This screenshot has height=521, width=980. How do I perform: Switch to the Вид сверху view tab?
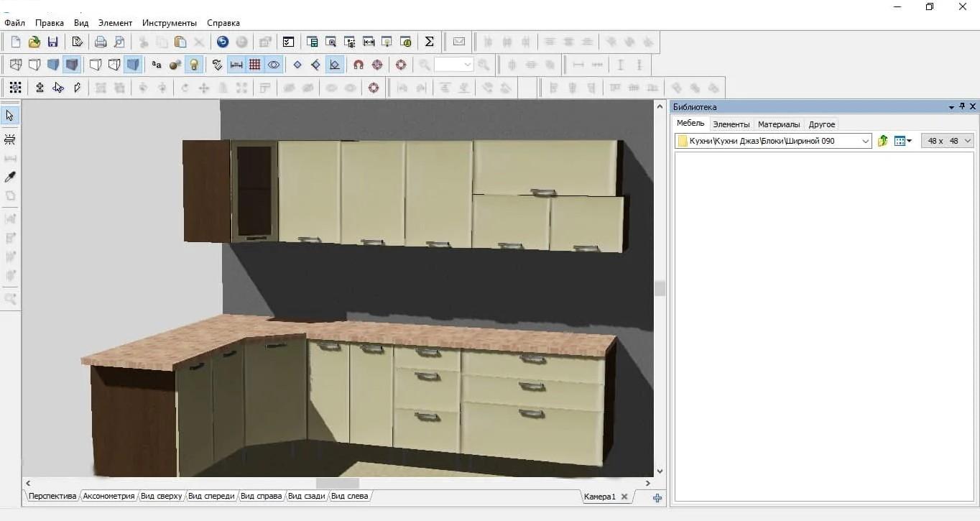(x=161, y=496)
